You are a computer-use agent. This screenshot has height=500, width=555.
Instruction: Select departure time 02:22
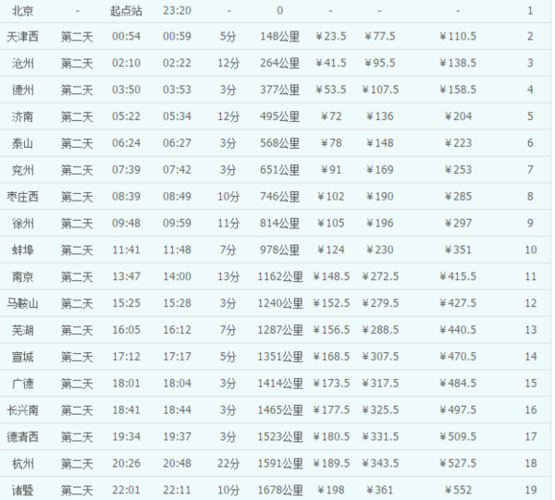point(177,63)
